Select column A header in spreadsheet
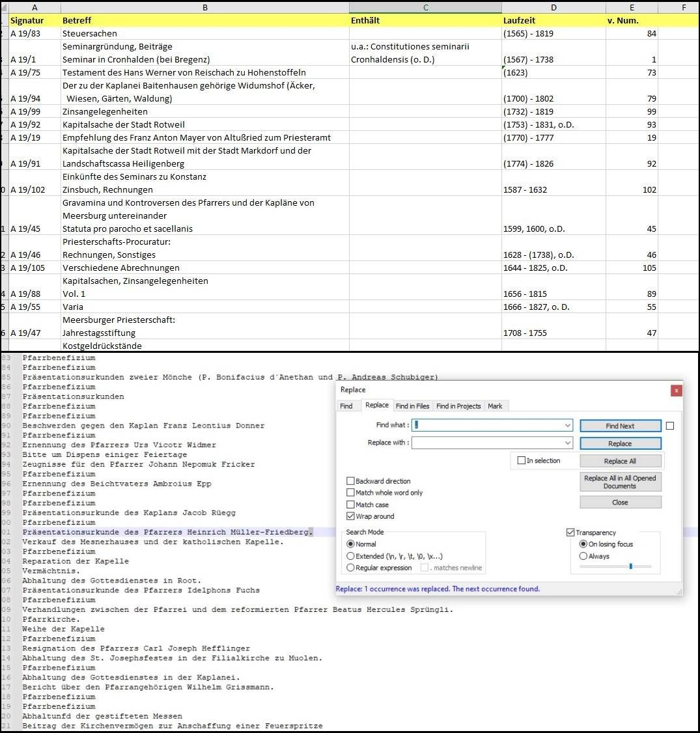The width and height of the screenshot is (700, 733). (35, 7)
